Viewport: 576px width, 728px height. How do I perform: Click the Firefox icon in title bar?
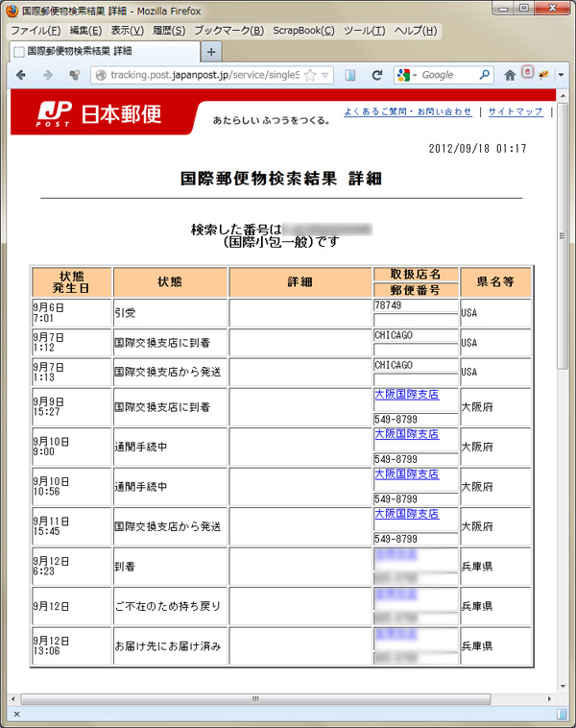(12, 11)
